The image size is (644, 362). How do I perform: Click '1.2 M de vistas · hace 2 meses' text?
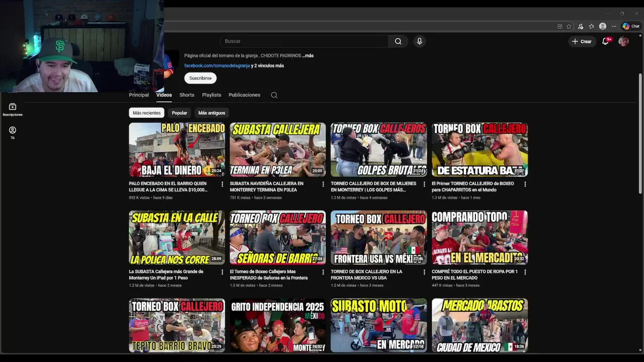155,286
